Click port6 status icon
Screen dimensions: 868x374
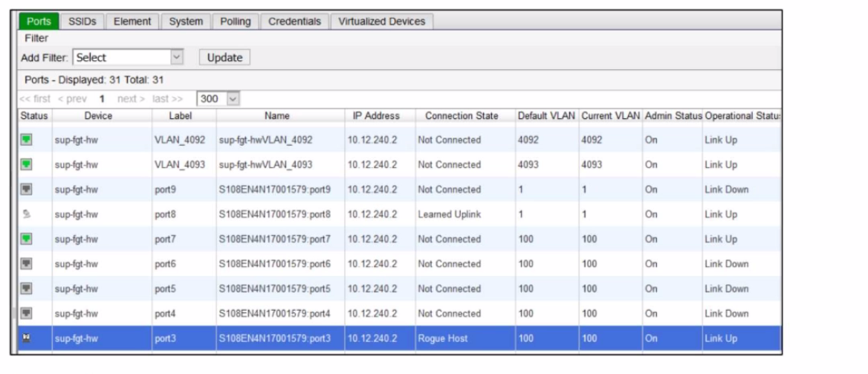25,264
